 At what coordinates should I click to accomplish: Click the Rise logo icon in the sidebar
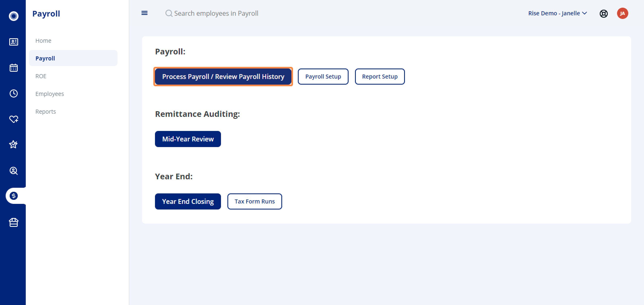(x=13, y=16)
